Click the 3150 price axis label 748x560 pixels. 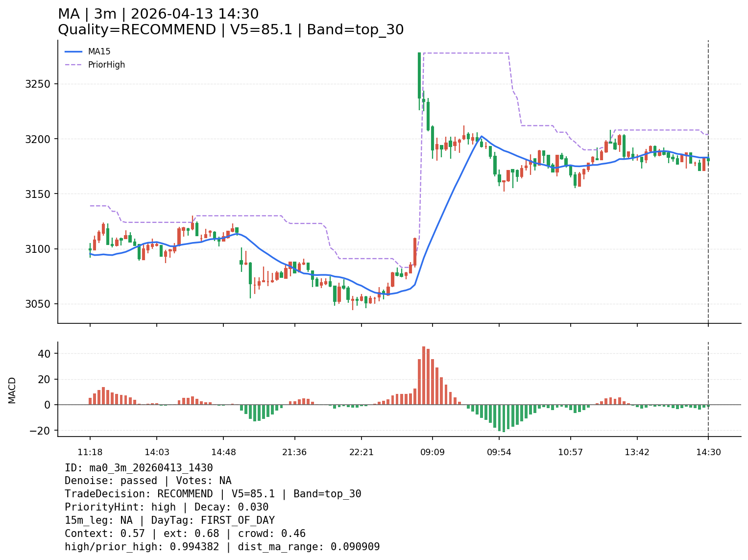tap(38, 194)
